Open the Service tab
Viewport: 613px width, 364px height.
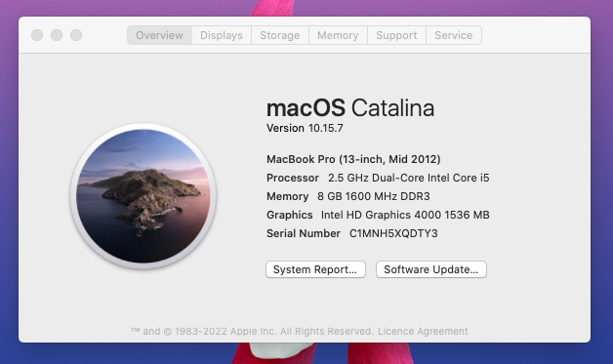(454, 35)
